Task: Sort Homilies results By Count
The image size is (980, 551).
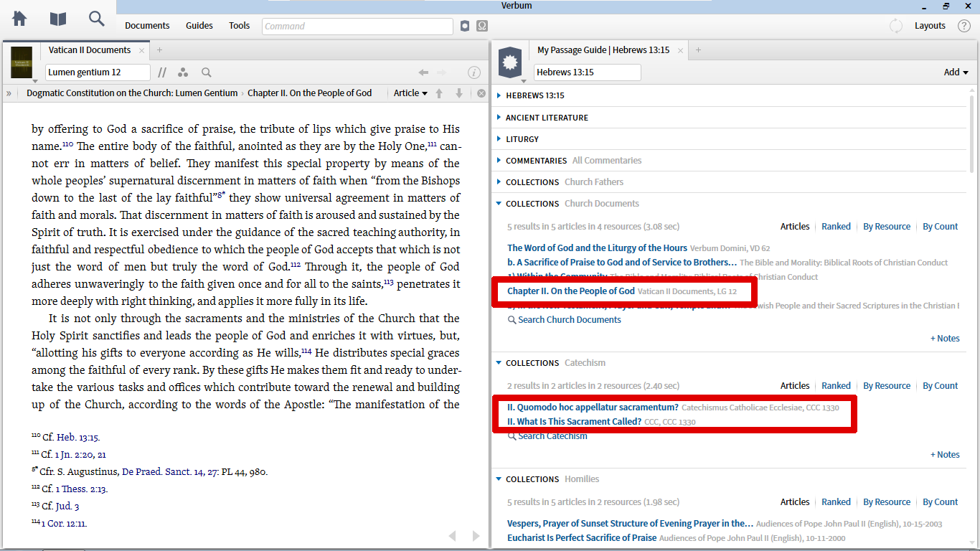Action: tap(941, 501)
